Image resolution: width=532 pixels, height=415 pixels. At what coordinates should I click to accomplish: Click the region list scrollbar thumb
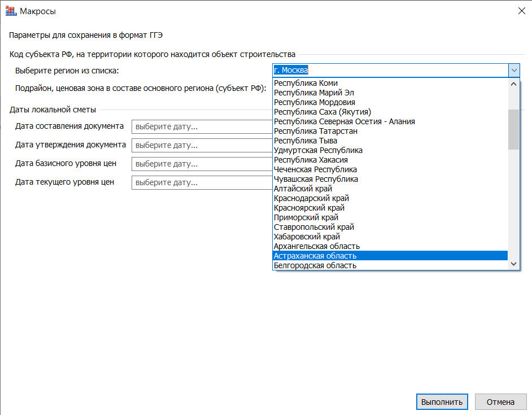coord(513,129)
